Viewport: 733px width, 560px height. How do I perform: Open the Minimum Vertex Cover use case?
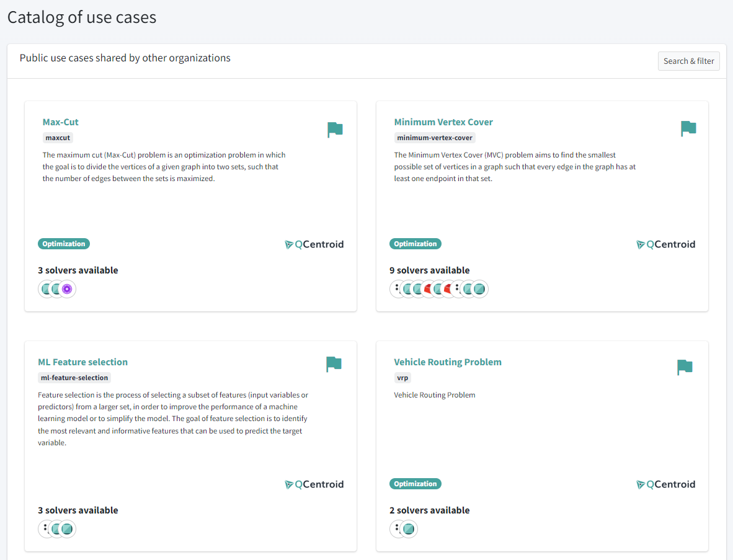[443, 122]
